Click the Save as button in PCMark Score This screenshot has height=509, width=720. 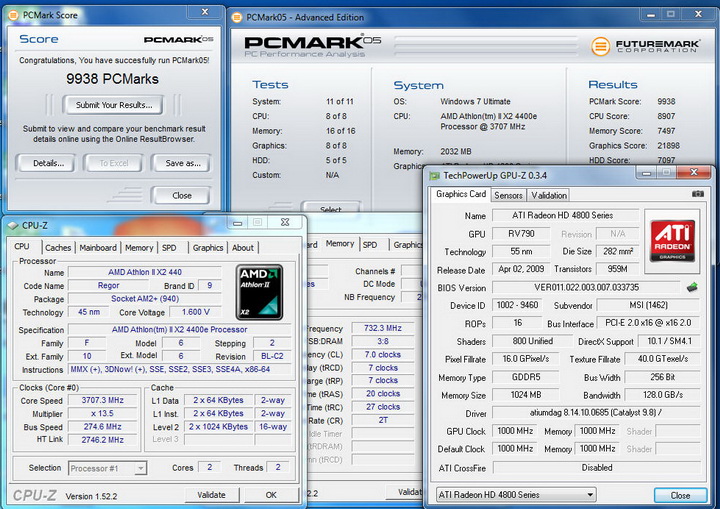pyautogui.click(x=182, y=163)
